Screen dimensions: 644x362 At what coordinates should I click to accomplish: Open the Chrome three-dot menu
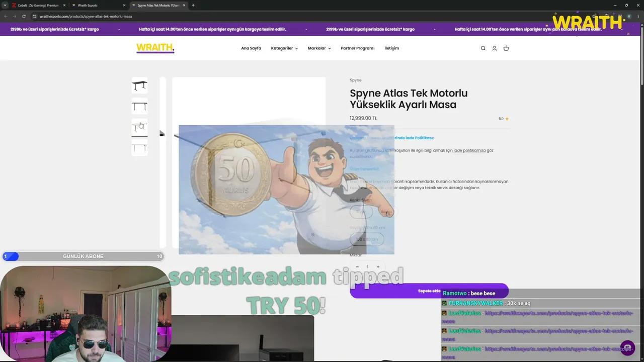(x=638, y=16)
